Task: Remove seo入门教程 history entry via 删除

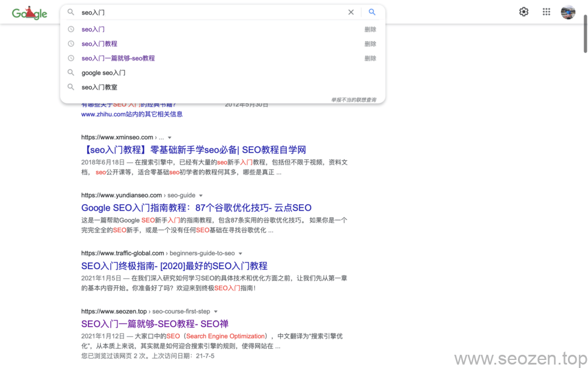Action: click(370, 44)
